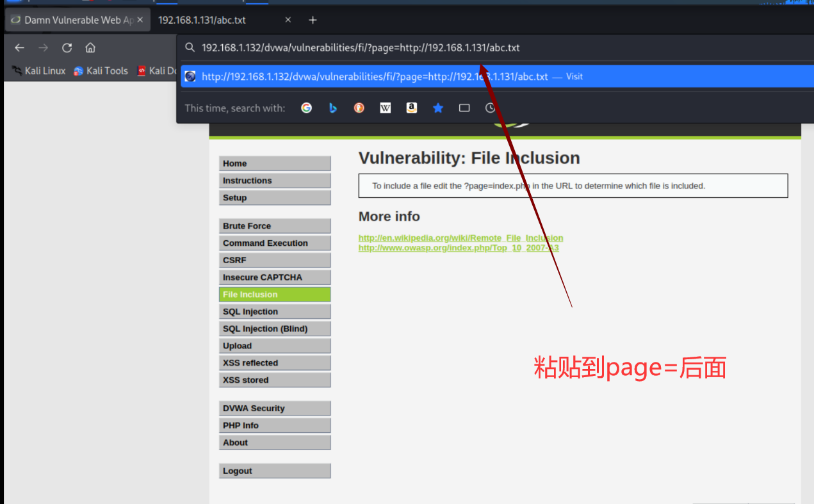The width and height of the screenshot is (814, 504).
Task: Go to XSS reflected page
Action: (x=275, y=363)
